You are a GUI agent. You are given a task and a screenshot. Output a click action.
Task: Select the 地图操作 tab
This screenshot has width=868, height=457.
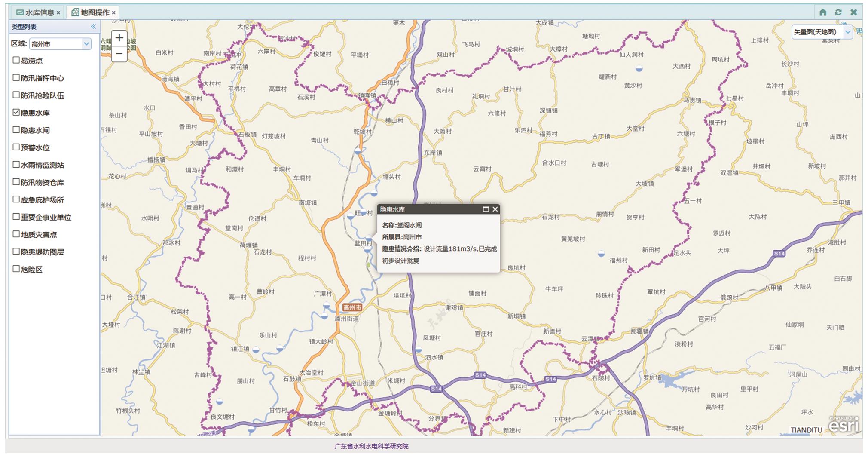[x=91, y=12]
